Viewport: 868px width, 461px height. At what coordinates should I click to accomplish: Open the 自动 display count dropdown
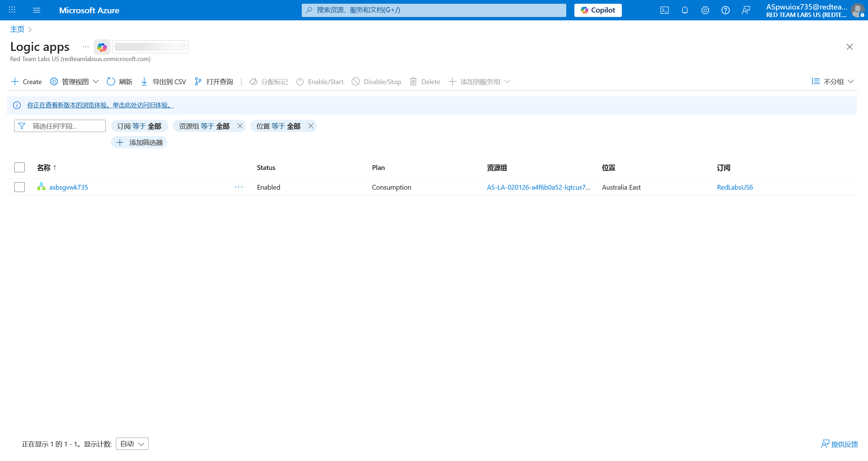132,444
